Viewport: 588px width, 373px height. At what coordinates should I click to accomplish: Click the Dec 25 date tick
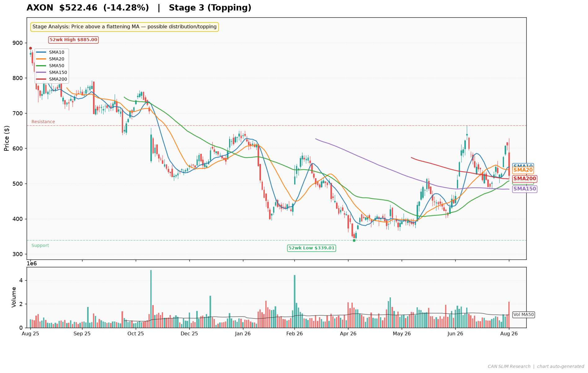coord(189,334)
